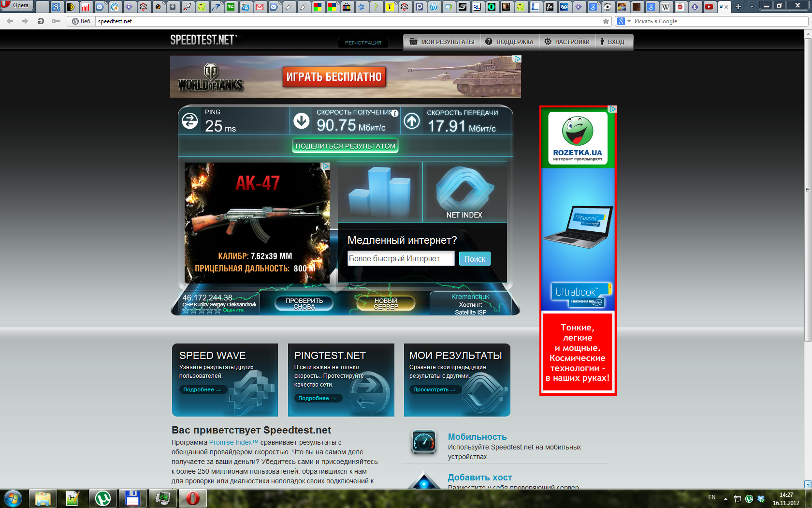The width and height of the screenshot is (812, 508).
Task: Switch to the red bar-chart tab
Action: point(86,7)
